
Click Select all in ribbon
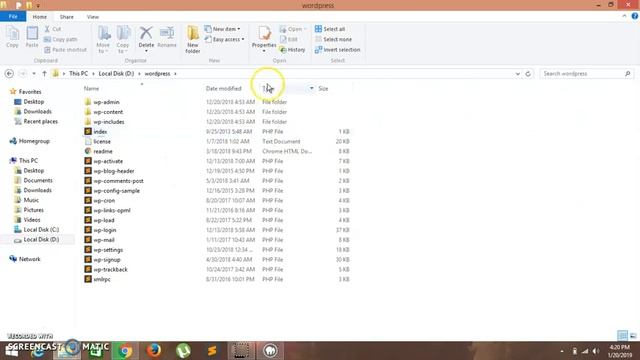click(330, 29)
